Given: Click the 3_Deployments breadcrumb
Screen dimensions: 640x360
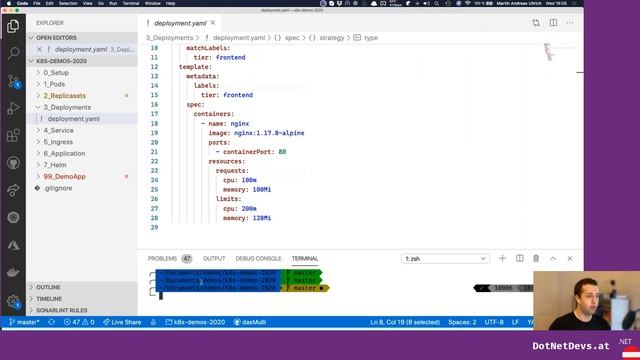Looking at the screenshot, I should (169, 38).
